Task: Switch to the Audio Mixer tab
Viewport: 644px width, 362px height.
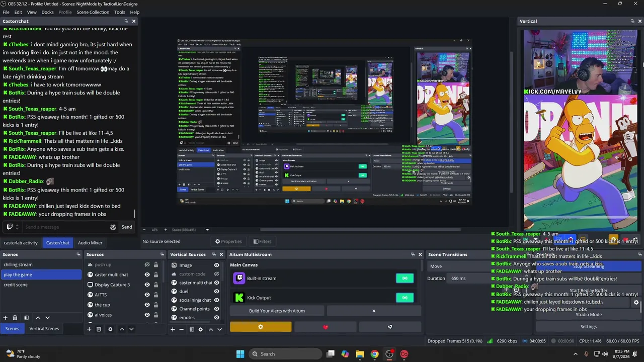Action: click(x=90, y=243)
